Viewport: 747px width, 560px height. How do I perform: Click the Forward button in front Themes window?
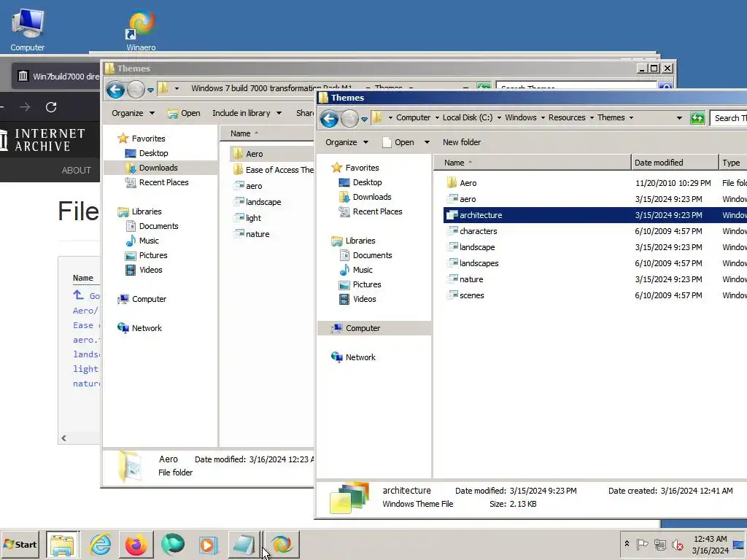point(349,119)
